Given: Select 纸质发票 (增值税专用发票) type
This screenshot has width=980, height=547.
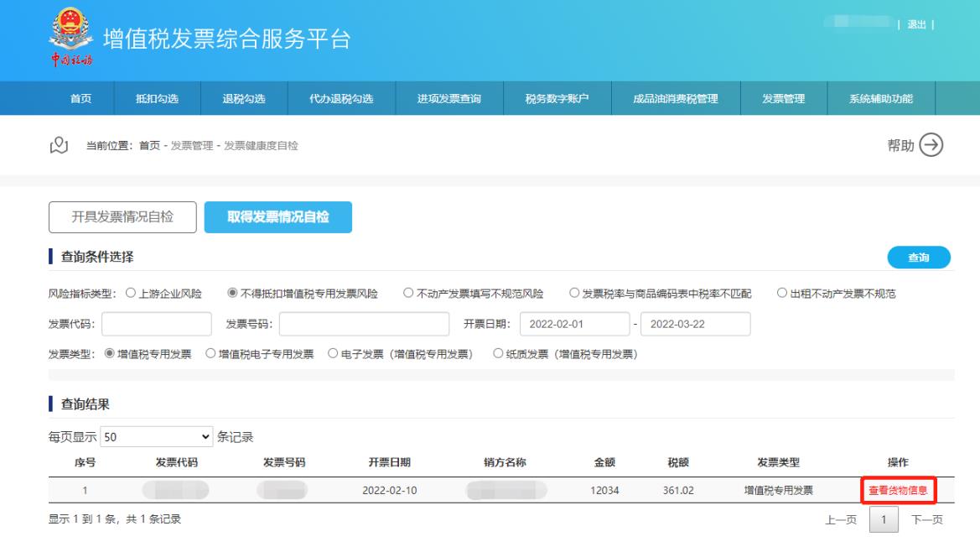Looking at the screenshot, I should (499, 354).
